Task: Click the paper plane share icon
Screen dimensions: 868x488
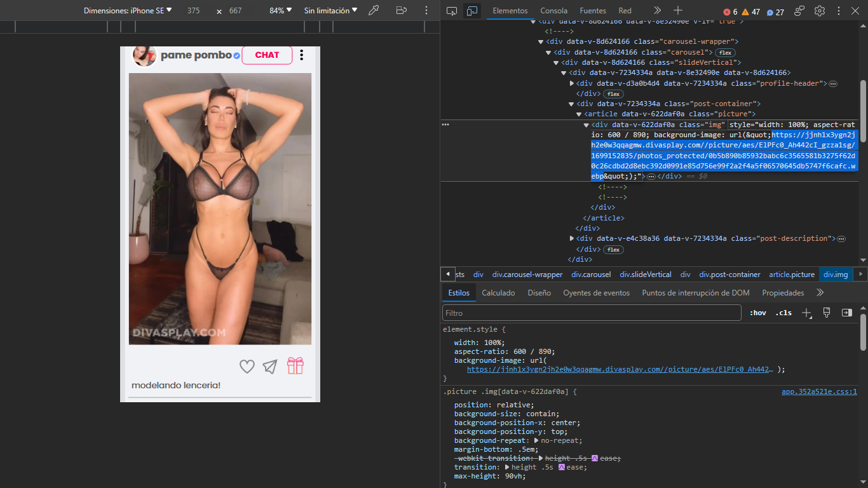Action: pos(270,367)
